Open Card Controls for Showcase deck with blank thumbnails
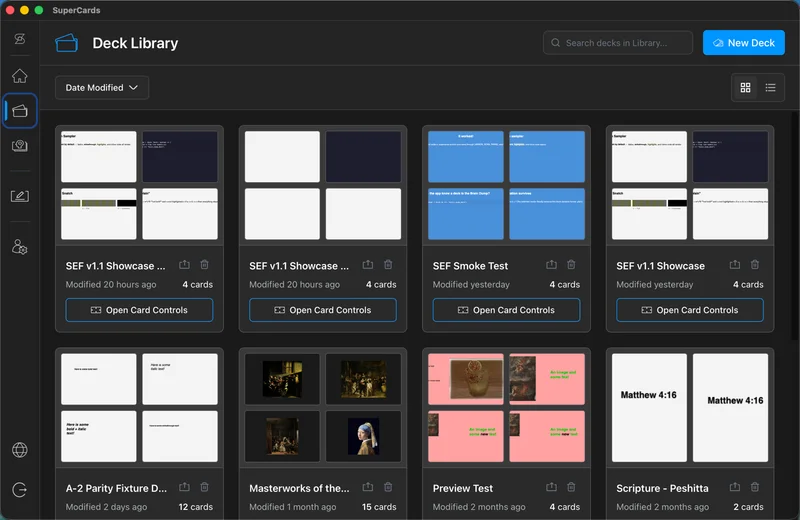This screenshot has width=800, height=520. pyautogui.click(x=322, y=310)
